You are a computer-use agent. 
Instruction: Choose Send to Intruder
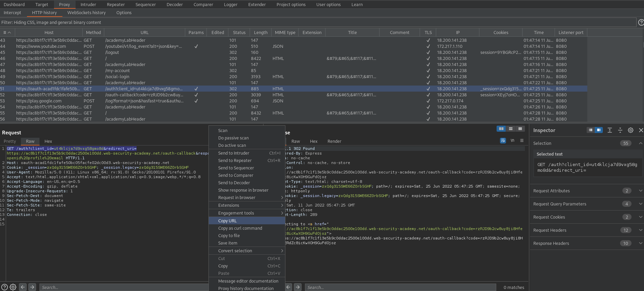tap(247, 153)
